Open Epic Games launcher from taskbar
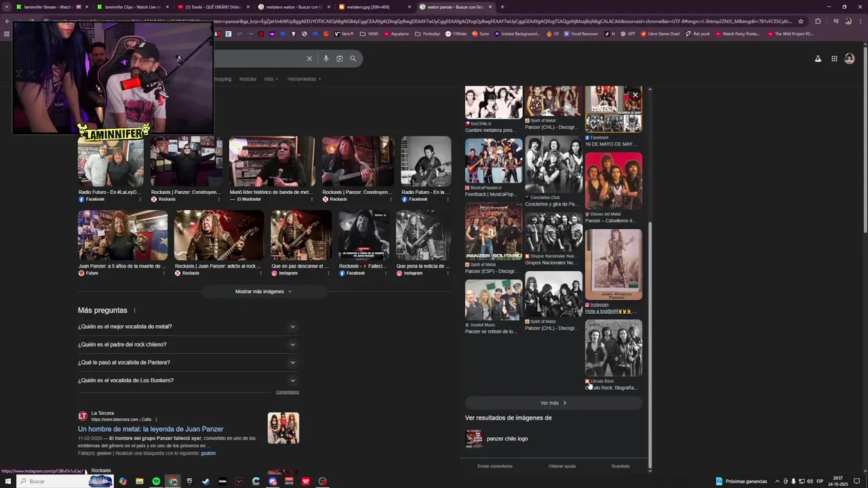 [189, 481]
